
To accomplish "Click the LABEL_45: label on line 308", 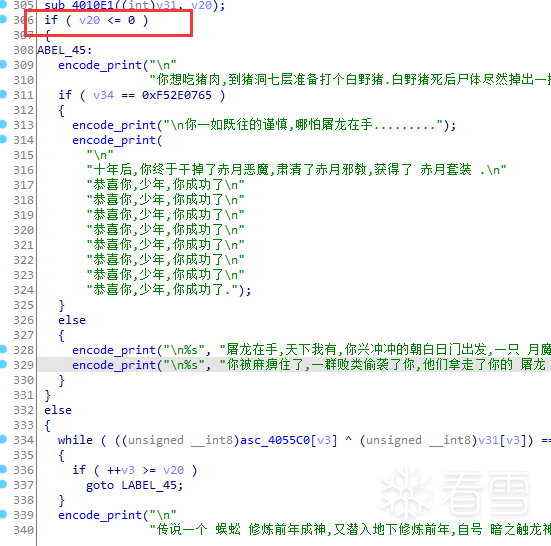I will (x=64, y=50).
